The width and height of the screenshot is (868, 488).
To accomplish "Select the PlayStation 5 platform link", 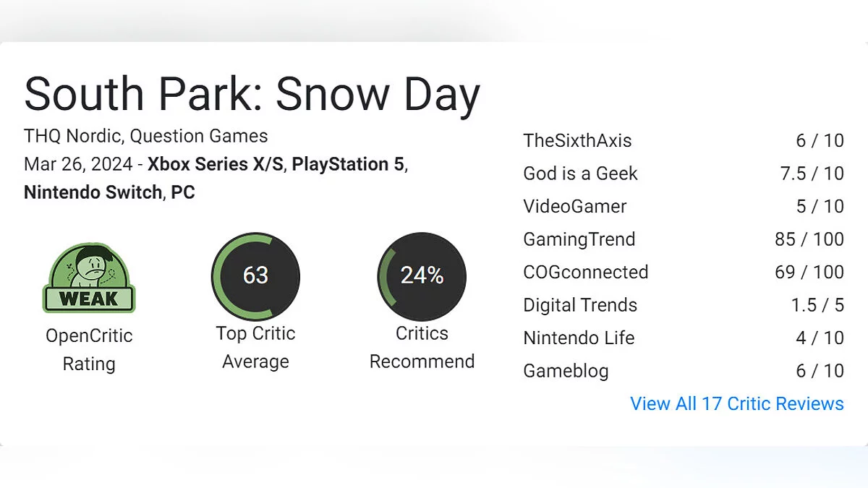I will (x=348, y=164).
